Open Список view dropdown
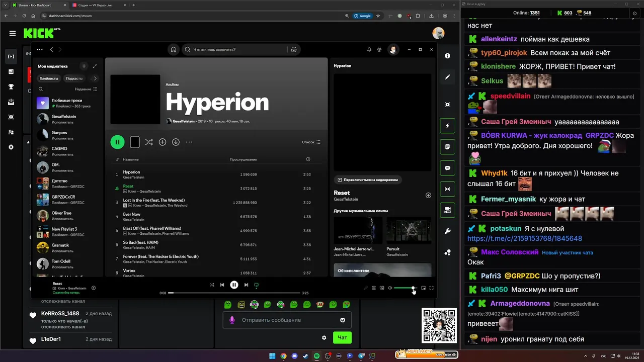This screenshot has height=362, width=644. point(311,142)
